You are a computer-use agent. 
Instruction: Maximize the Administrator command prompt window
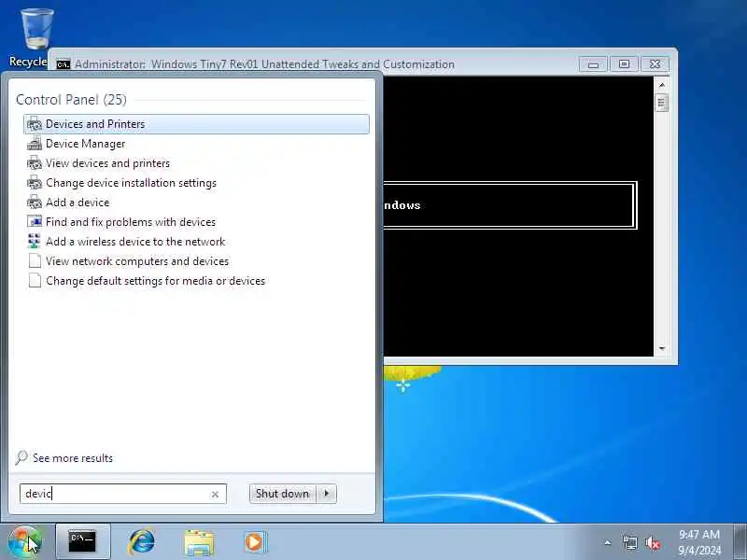click(x=624, y=64)
